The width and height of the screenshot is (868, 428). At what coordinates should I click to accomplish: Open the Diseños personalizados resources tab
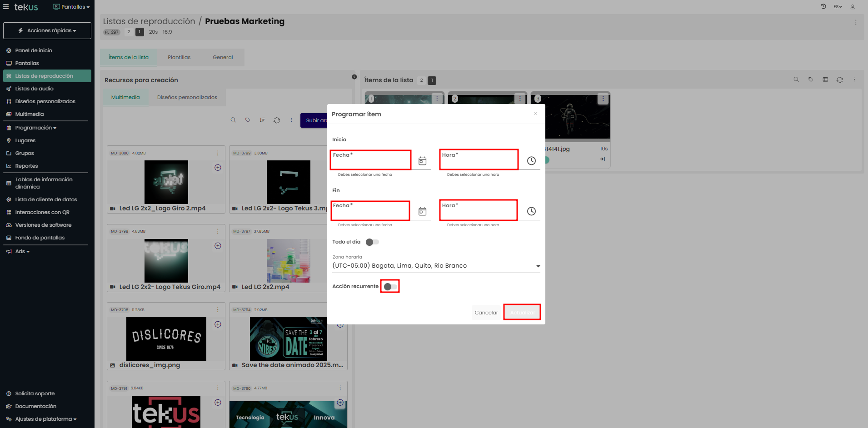coord(187,97)
